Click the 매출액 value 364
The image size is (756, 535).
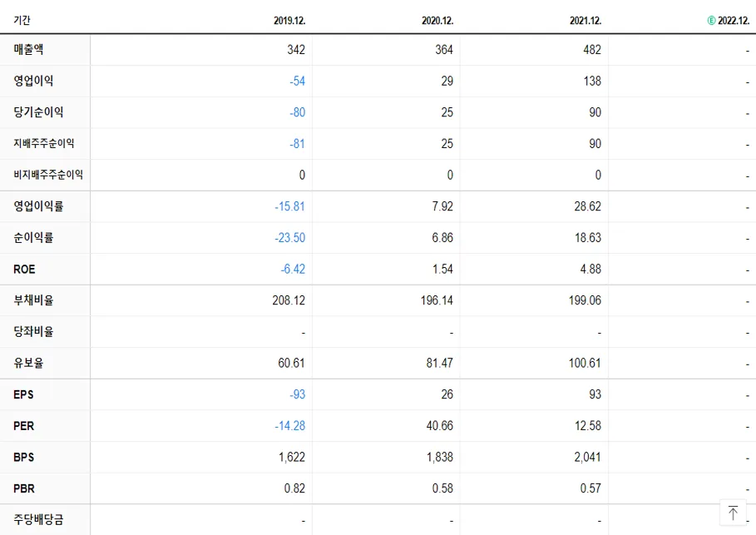pos(444,50)
